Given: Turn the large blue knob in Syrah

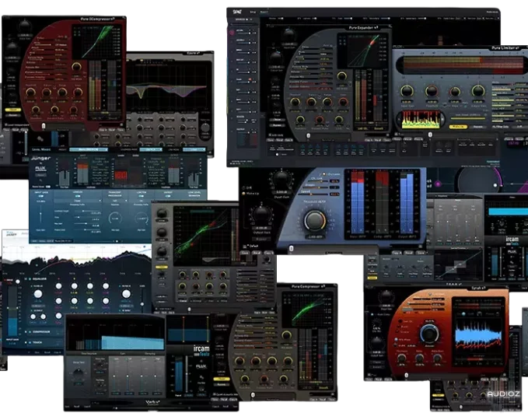Looking at the screenshot, I should 428,333.
